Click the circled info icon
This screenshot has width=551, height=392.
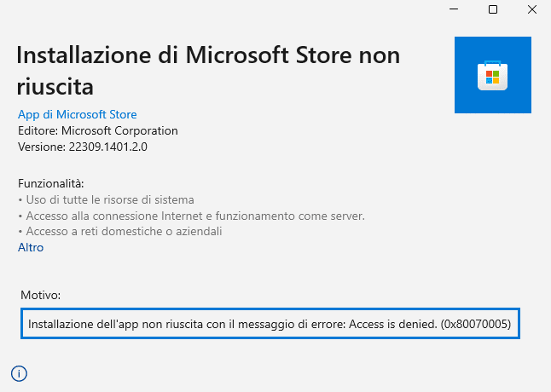pyautogui.click(x=19, y=373)
